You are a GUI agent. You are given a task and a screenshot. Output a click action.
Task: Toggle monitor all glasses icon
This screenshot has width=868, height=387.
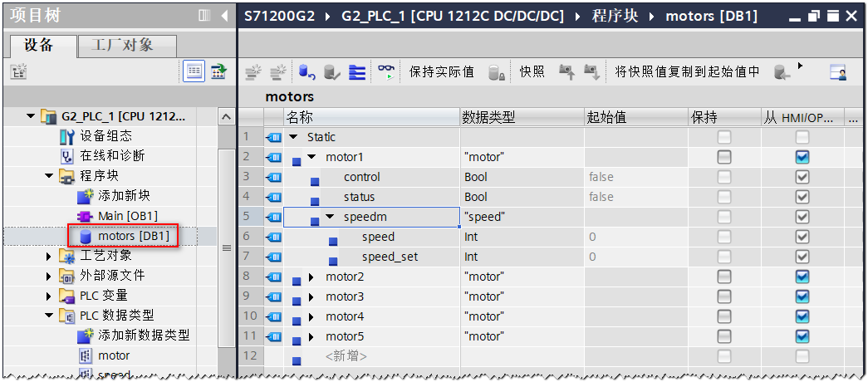point(386,72)
